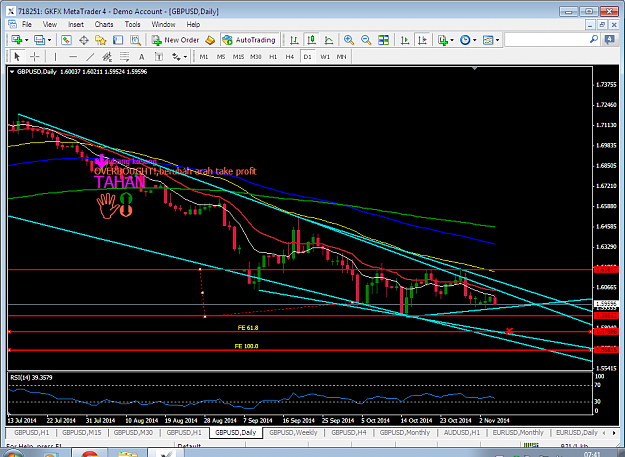Open the MQL5 community chat icon
The width and height of the screenshot is (625, 457).
(x=609, y=39)
